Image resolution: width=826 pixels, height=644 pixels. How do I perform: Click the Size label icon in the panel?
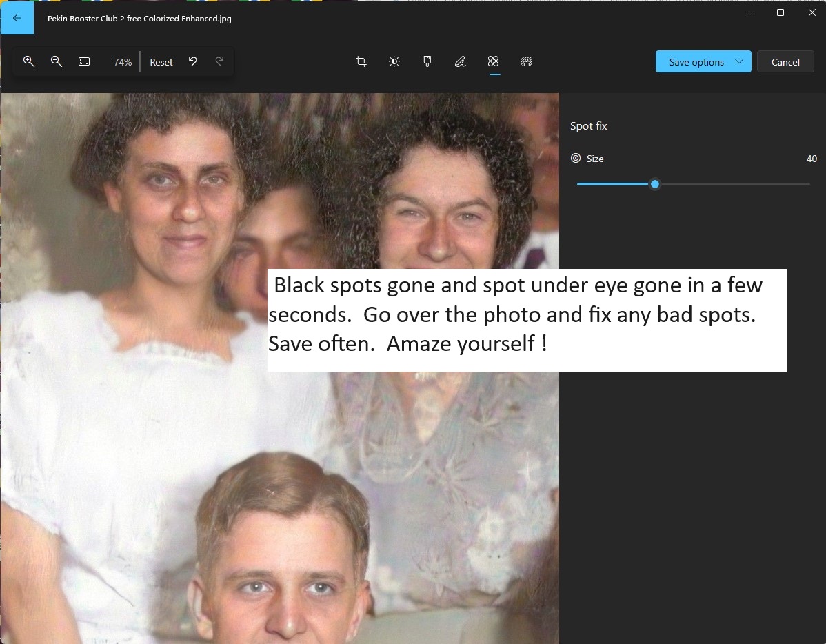(x=576, y=158)
